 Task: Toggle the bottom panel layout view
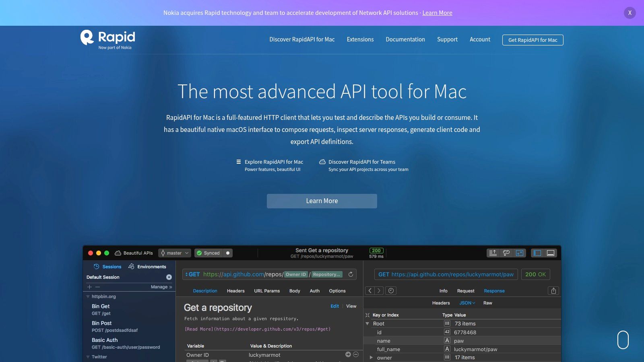pyautogui.click(x=551, y=253)
